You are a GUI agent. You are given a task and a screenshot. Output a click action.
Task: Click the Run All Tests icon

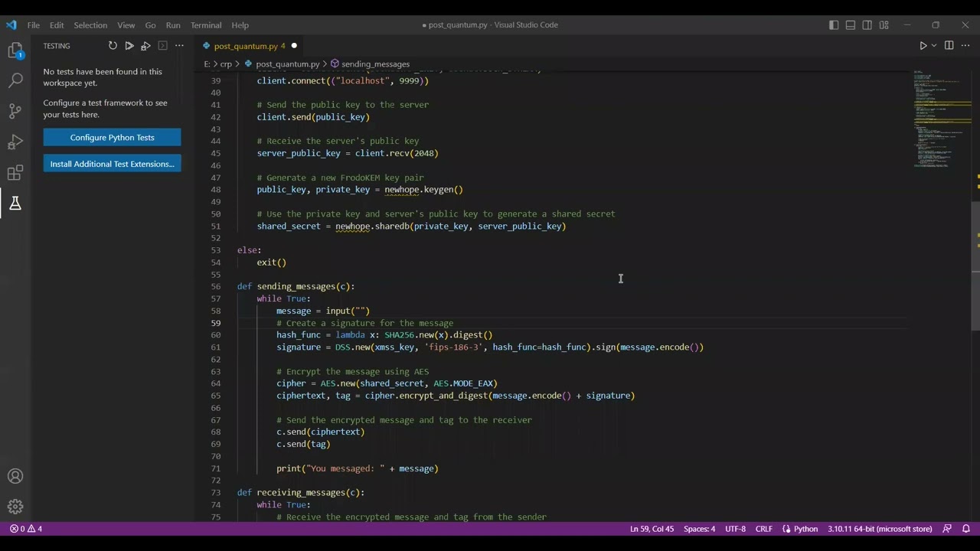click(129, 46)
